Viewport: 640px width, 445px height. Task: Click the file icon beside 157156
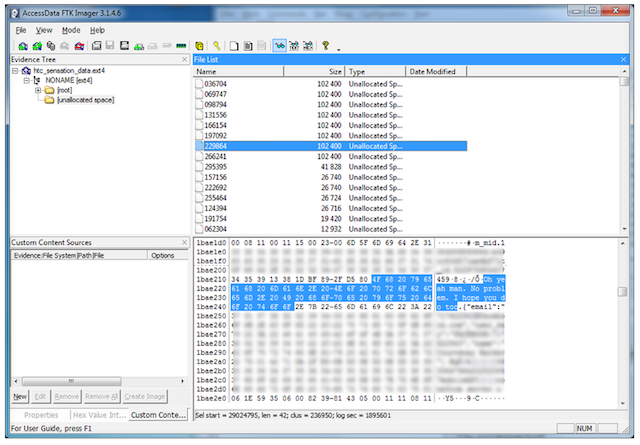[x=199, y=177]
